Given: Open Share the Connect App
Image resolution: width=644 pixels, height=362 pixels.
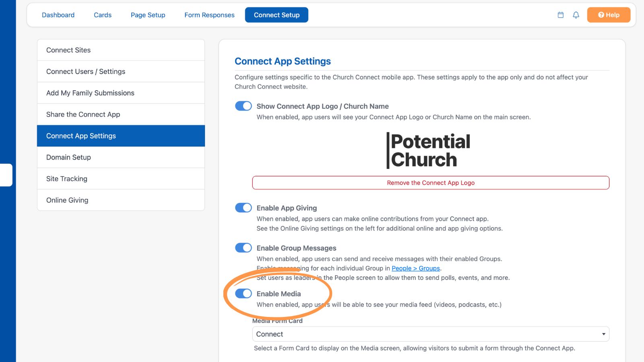Looking at the screenshot, I should point(121,114).
